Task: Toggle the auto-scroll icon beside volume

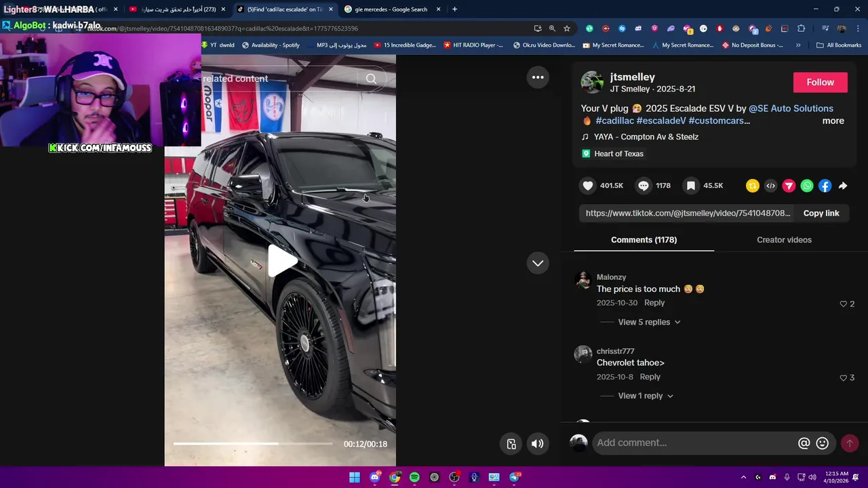Action: [x=511, y=444]
